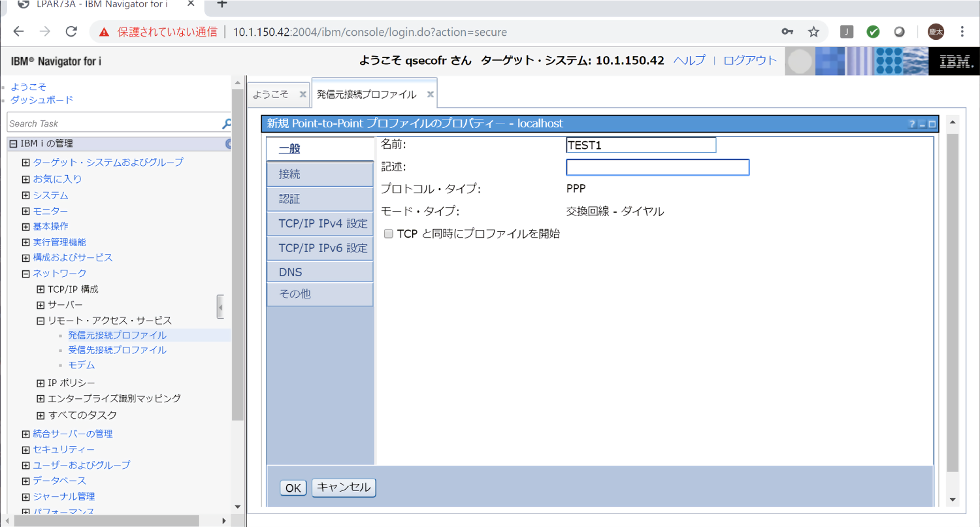This screenshot has height=527, width=980.
Task: Collapse リモート・アクセス・サービス node
Action: click(x=41, y=321)
